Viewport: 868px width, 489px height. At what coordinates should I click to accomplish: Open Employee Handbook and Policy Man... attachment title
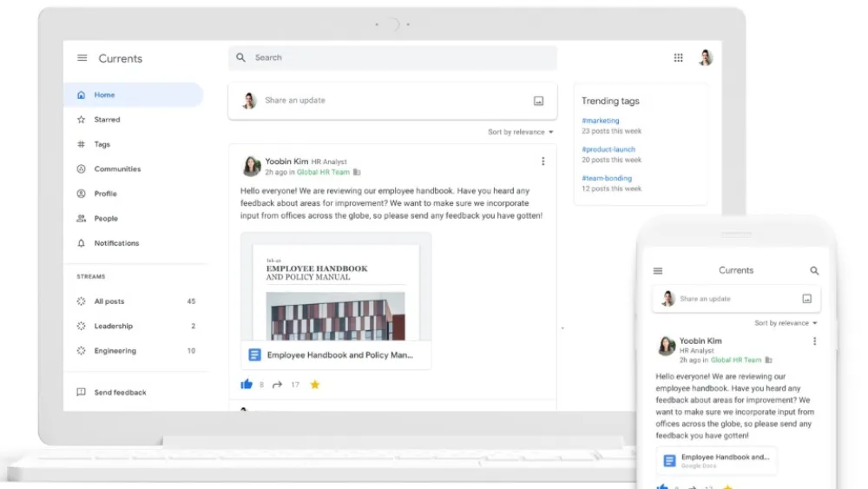340,355
